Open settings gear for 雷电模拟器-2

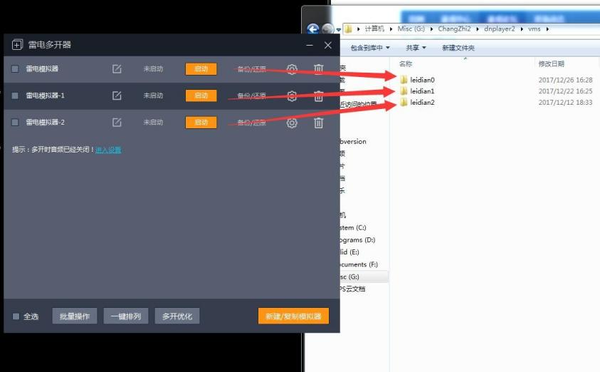click(292, 123)
